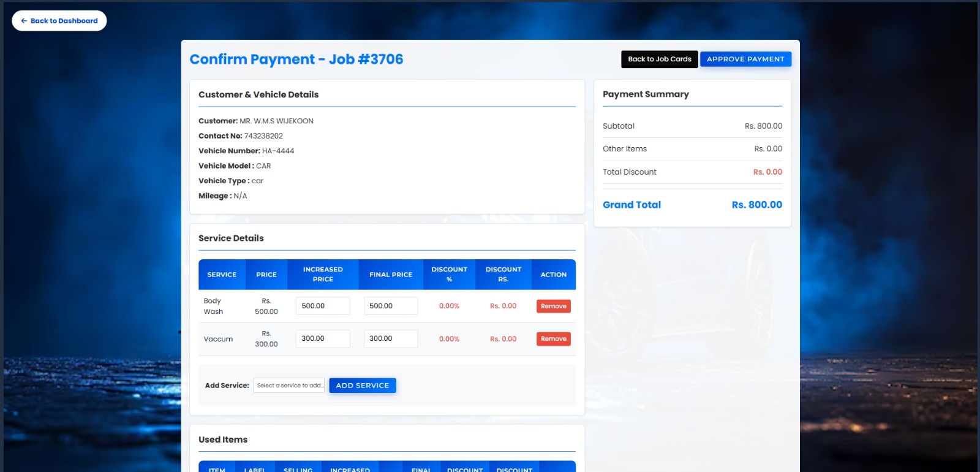Screen dimensions: 980x472
Task: Click the Grand Total amount Rs. 800.00
Action: click(756, 205)
